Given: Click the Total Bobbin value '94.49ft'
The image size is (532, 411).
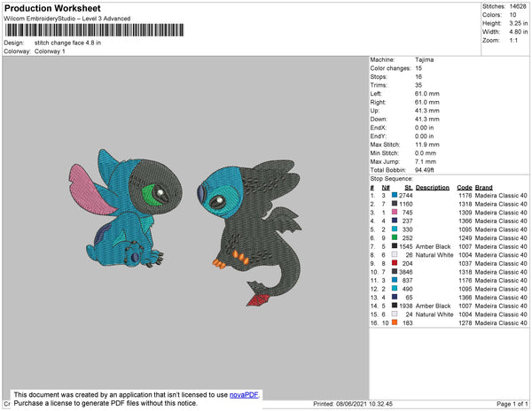Looking at the screenshot, I should click(x=424, y=170).
